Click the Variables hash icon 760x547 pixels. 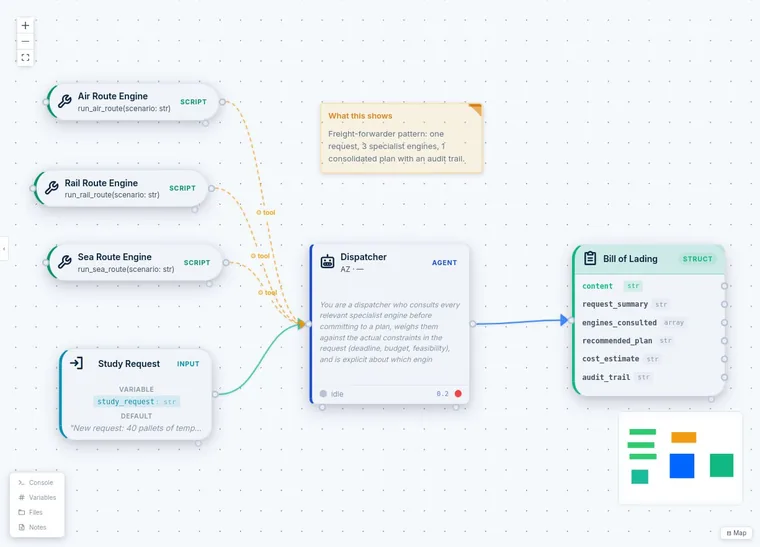pyautogui.click(x=21, y=497)
